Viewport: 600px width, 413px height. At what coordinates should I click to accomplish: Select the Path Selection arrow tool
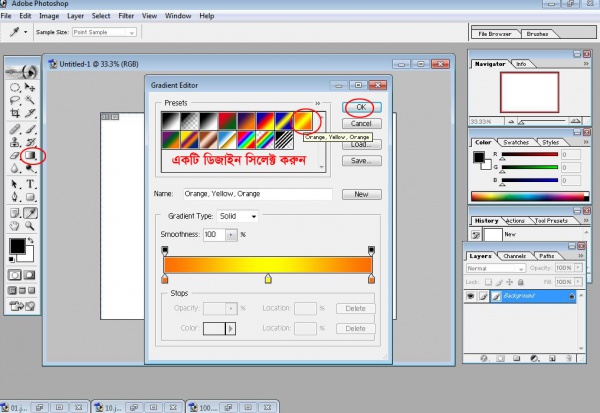pyautogui.click(x=15, y=184)
